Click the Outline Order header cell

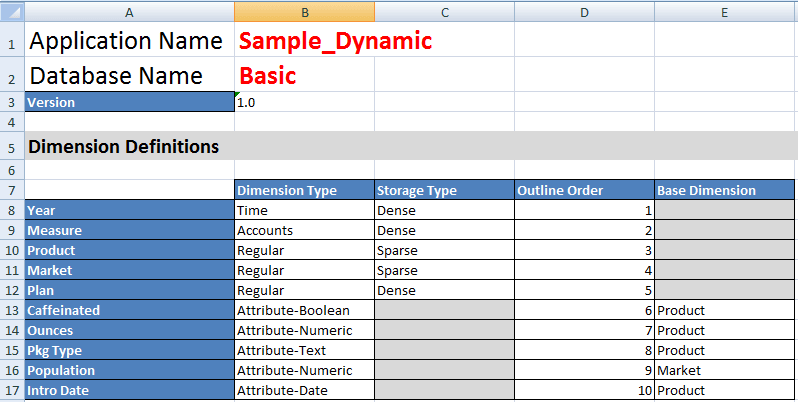[584, 190]
